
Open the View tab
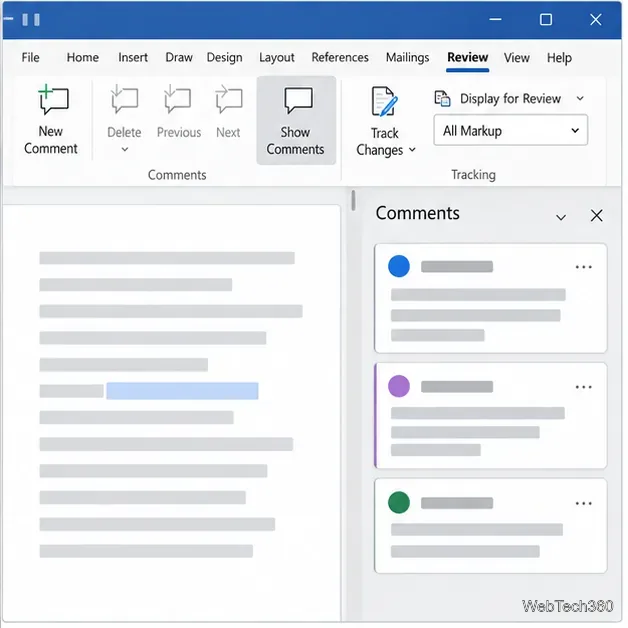517,58
